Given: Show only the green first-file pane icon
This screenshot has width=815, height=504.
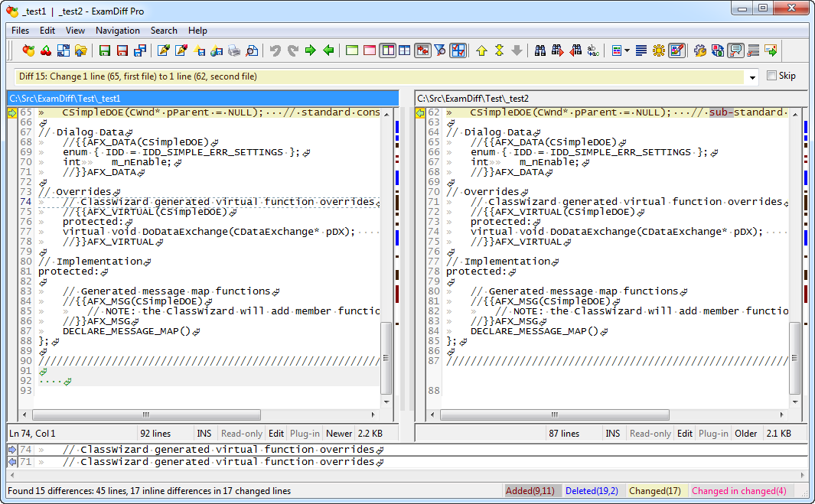Looking at the screenshot, I should click(352, 50).
